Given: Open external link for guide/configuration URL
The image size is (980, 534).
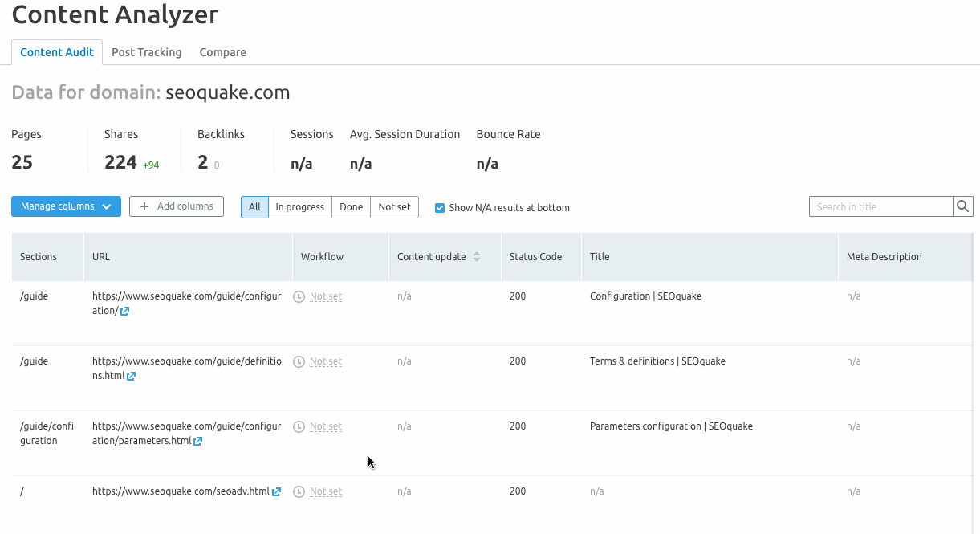Looking at the screenshot, I should tap(124, 312).
